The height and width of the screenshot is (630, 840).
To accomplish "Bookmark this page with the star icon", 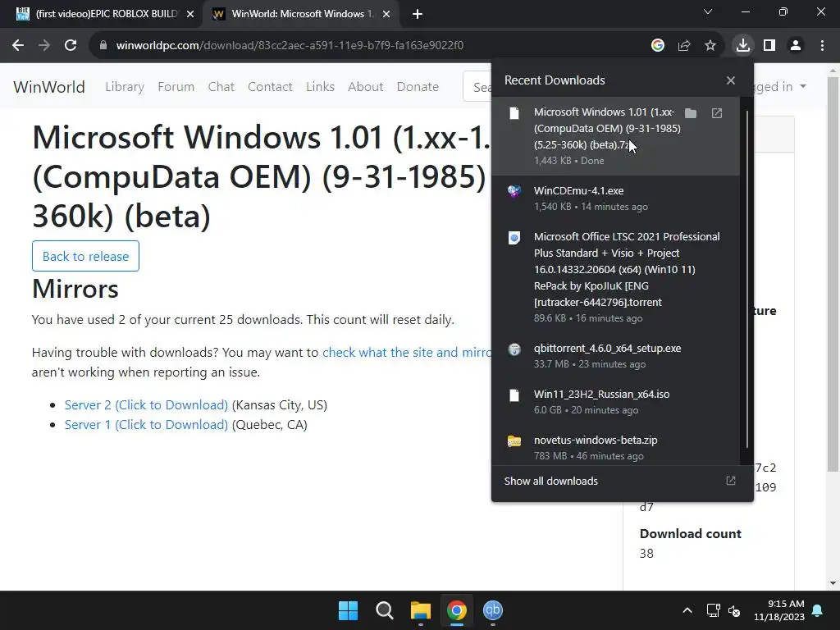I will [x=710, y=46].
